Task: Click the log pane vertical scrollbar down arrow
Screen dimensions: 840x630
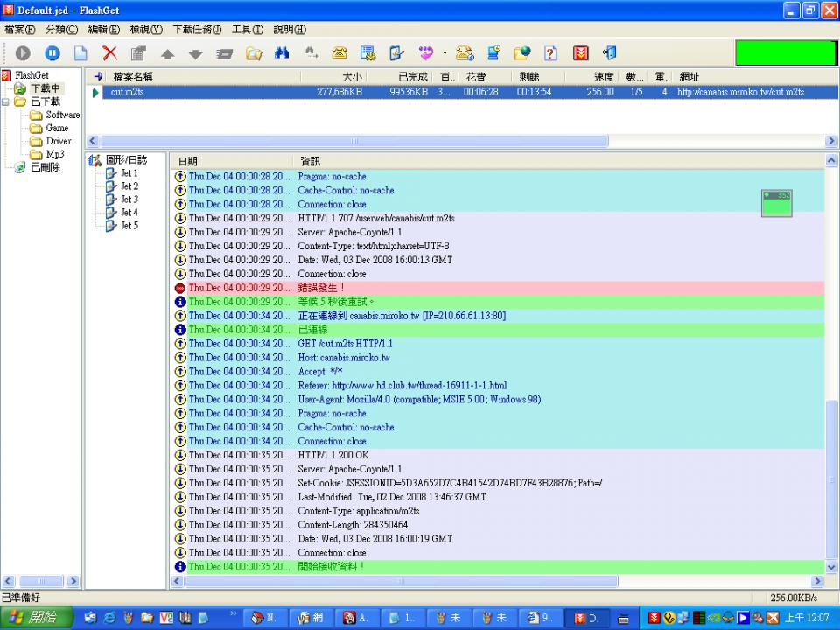Action: [x=831, y=568]
